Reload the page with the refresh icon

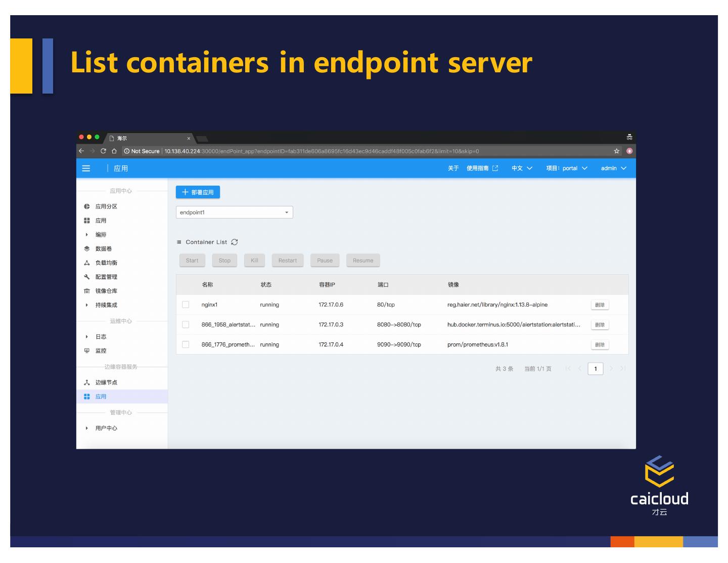tap(103, 151)
